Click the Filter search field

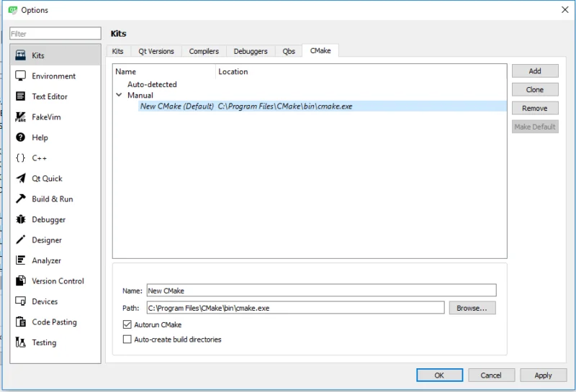pos(55,34)
